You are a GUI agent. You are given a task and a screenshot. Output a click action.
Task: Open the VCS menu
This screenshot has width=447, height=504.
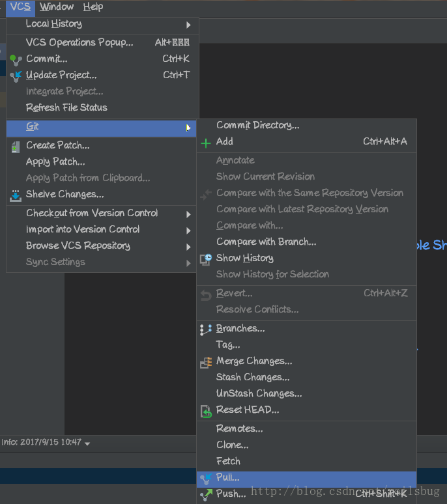20,7
